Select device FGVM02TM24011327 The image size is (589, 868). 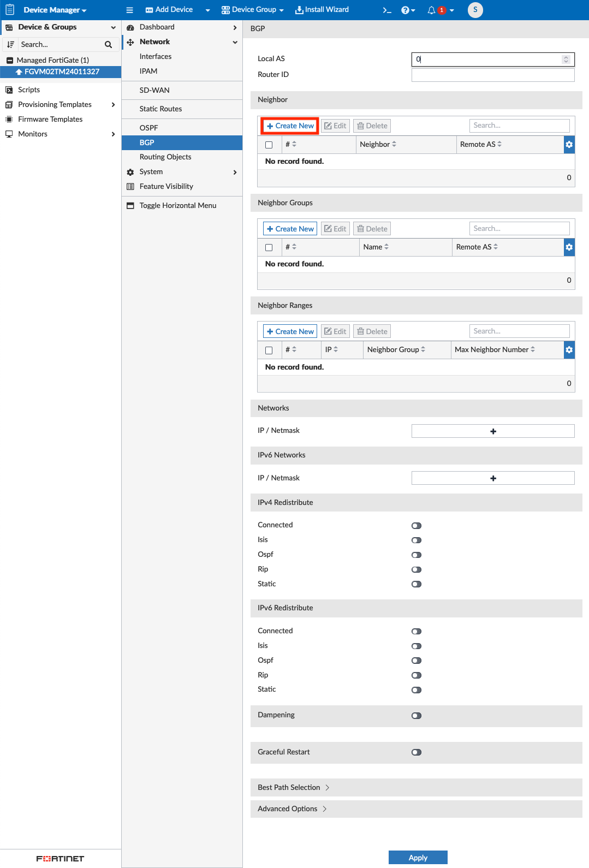point(61,72)
